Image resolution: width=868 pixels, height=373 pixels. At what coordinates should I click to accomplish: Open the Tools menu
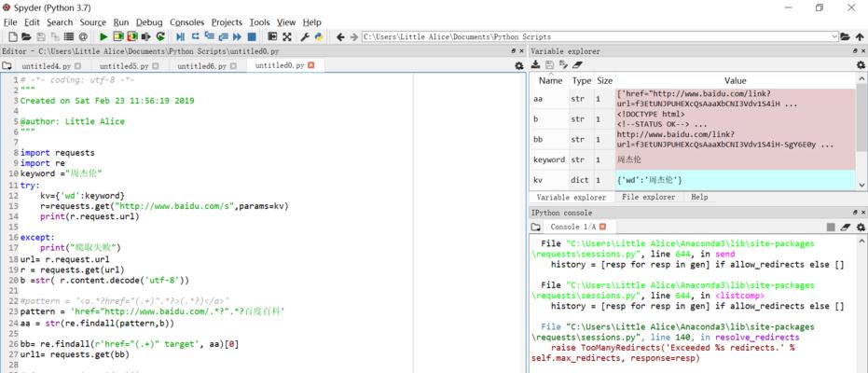[259, 22]
